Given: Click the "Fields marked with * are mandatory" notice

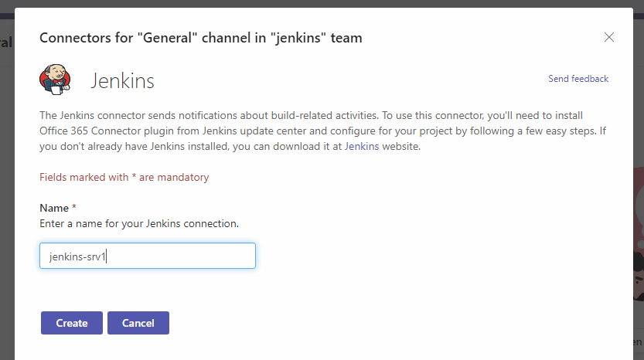Looking at the screenshot, I should pyautogui.click(x=124, y=177).
